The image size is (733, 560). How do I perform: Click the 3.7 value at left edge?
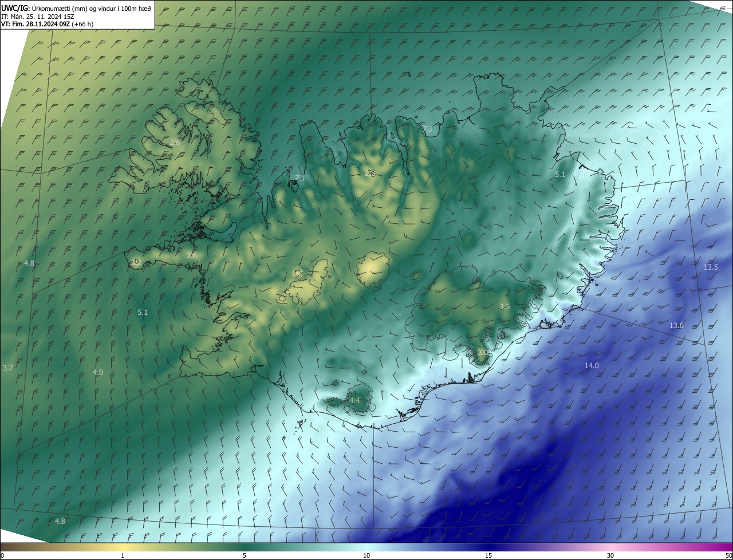click(x=7, y=367)
